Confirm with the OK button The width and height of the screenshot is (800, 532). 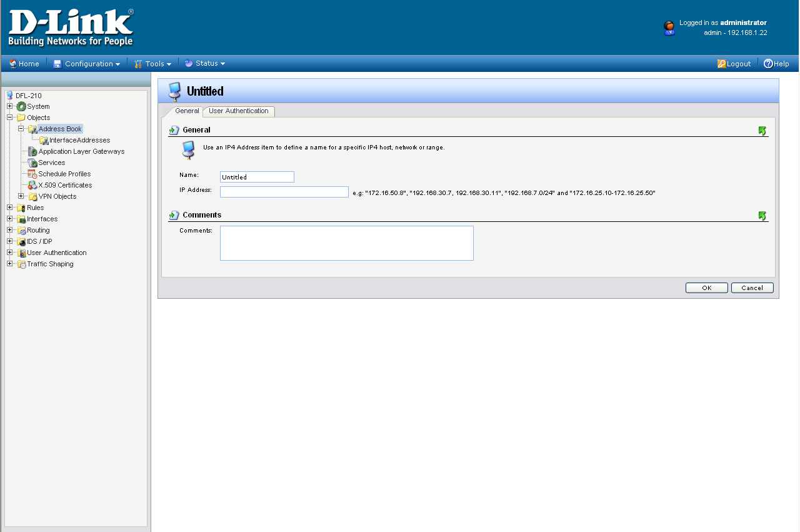(x=707, y=288)
